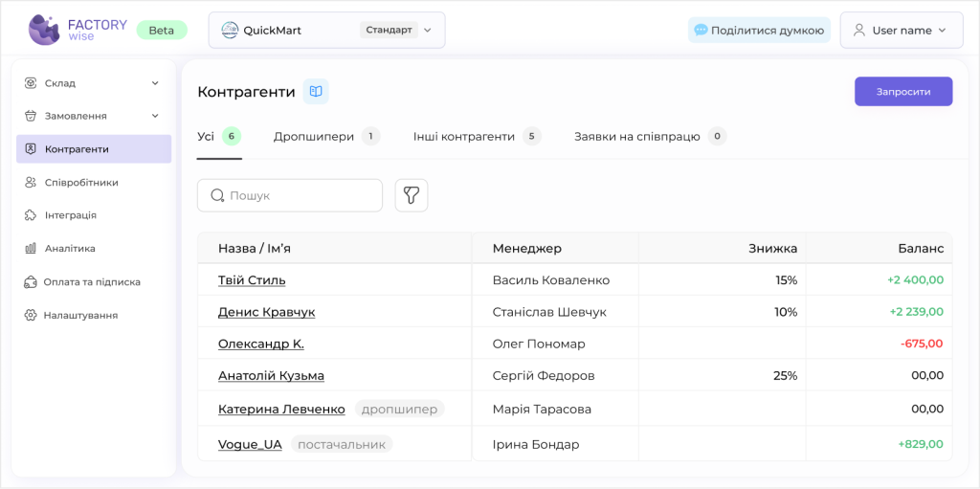
Task: Click manager Сергій Федоров cell
Action: tap(544, 376)
